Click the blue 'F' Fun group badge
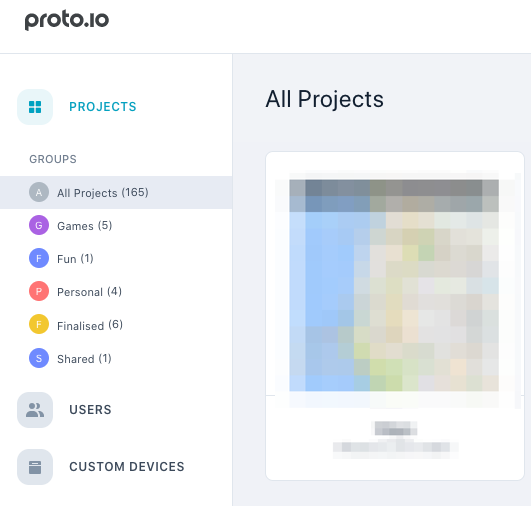The height and width of the screenshot is (506, 531). click(39, 258)
